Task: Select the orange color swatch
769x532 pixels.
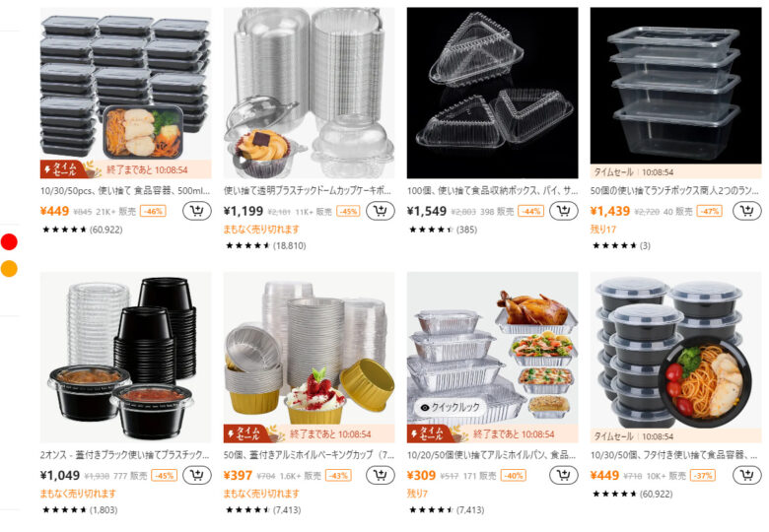Action: [9, 268]
